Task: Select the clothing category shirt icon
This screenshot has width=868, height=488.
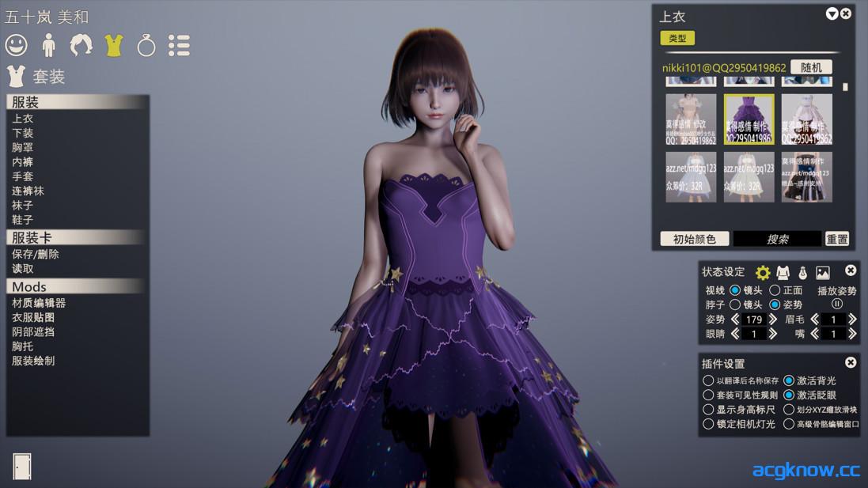Action: tap(113, 45)
